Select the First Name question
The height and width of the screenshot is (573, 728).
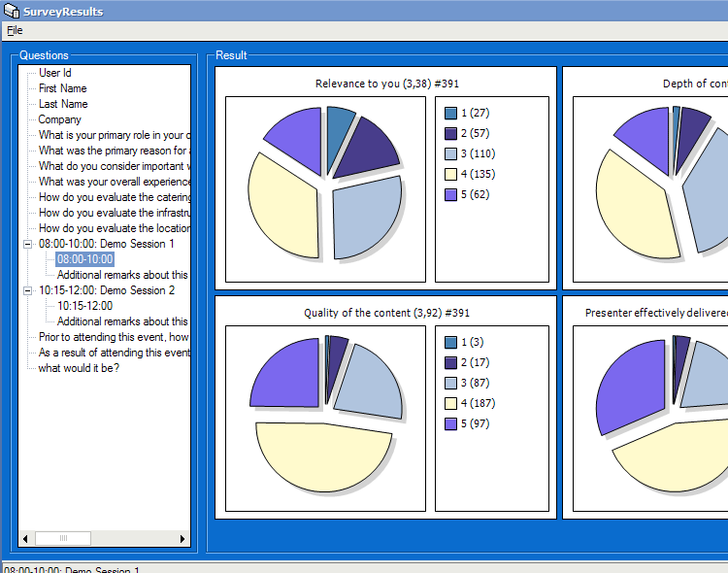coord(63,88)
